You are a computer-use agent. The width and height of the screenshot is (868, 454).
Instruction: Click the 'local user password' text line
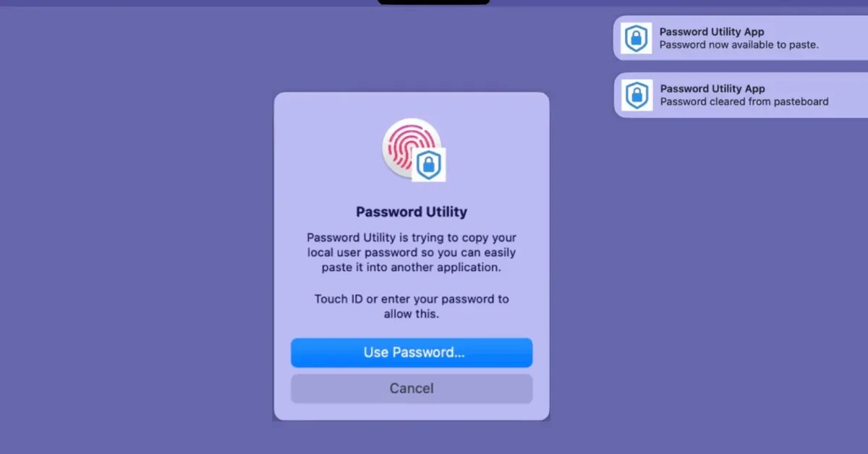(412, 253)
